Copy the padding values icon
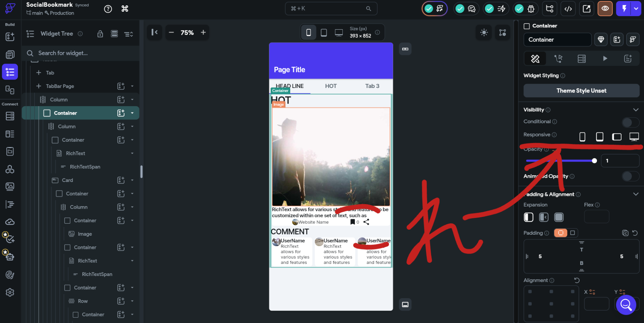 pos(625,233)
